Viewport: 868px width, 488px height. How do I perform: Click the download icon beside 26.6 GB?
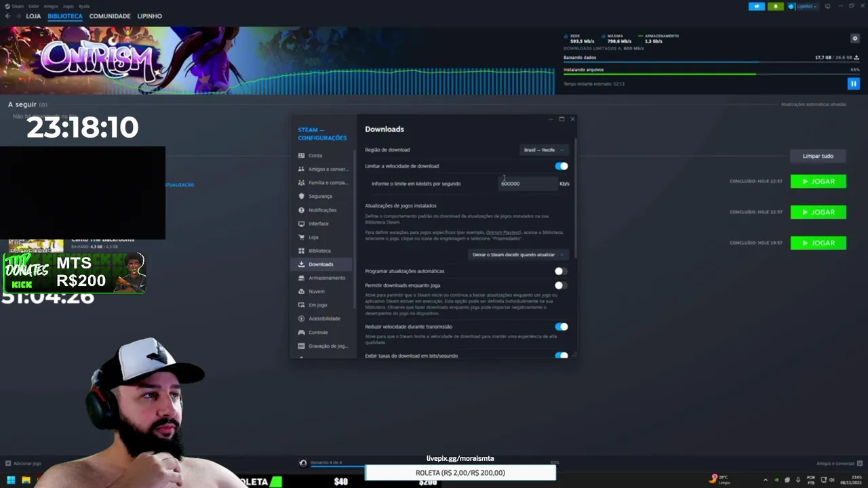(x=856, y=58)
